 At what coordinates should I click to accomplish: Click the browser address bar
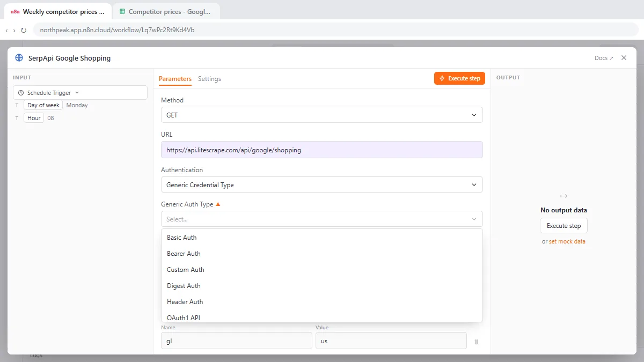335,30
